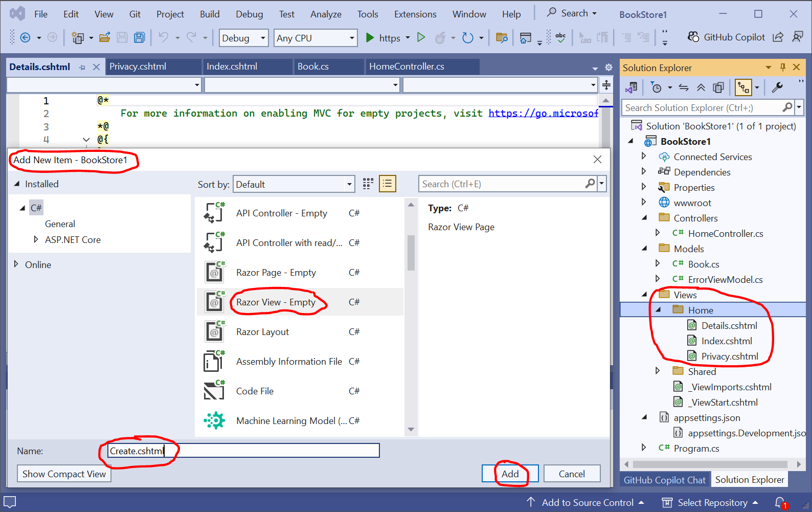Toggle pin on Details.cshtml tab

(82, 67)
